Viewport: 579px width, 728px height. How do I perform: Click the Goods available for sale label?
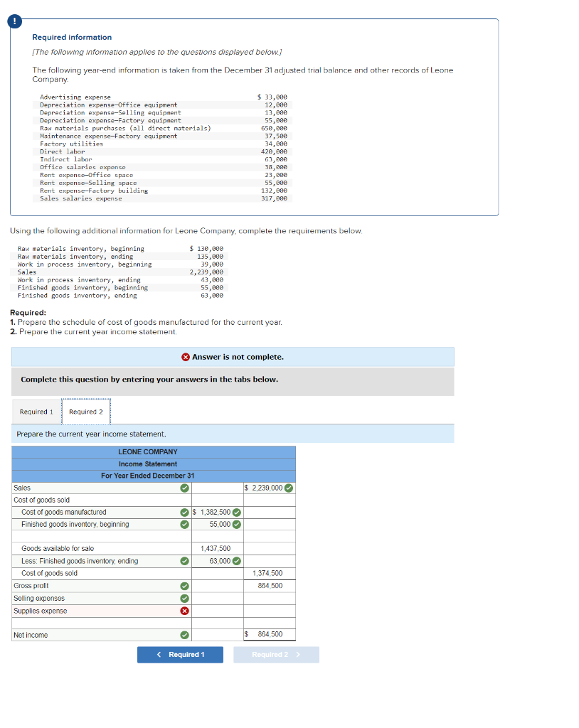pyautogui.click(x=58, y=549)
